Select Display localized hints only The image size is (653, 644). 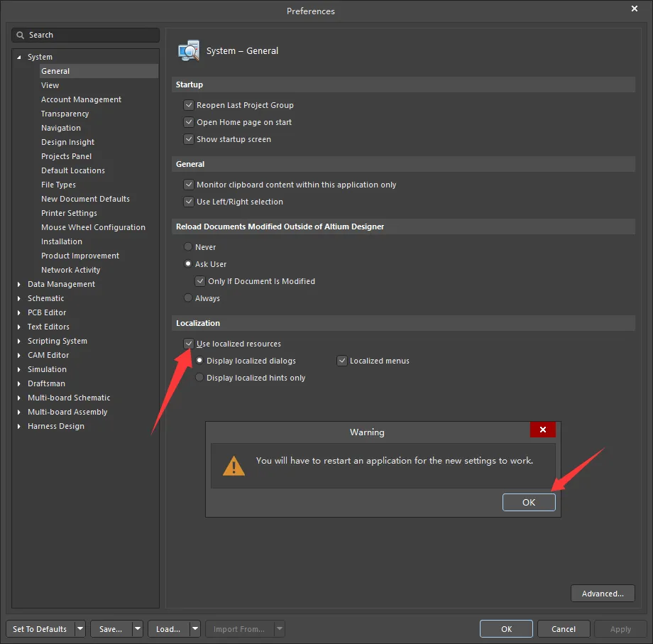(199, 378)
